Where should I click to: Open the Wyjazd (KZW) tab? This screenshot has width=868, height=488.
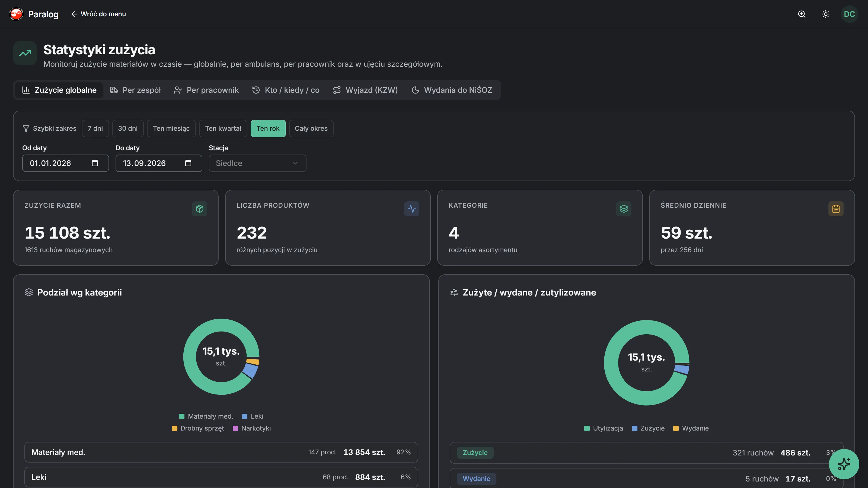coord(366,90)
